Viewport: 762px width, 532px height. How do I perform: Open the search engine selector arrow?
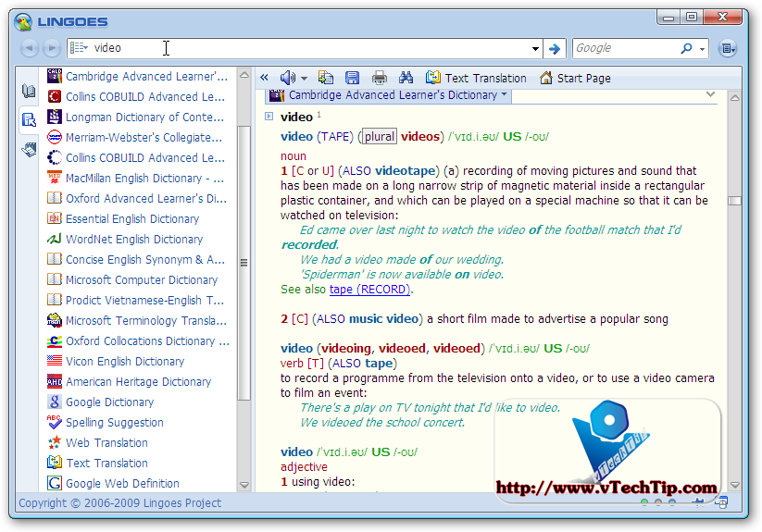pyautogui.click(x=702, y=49)
